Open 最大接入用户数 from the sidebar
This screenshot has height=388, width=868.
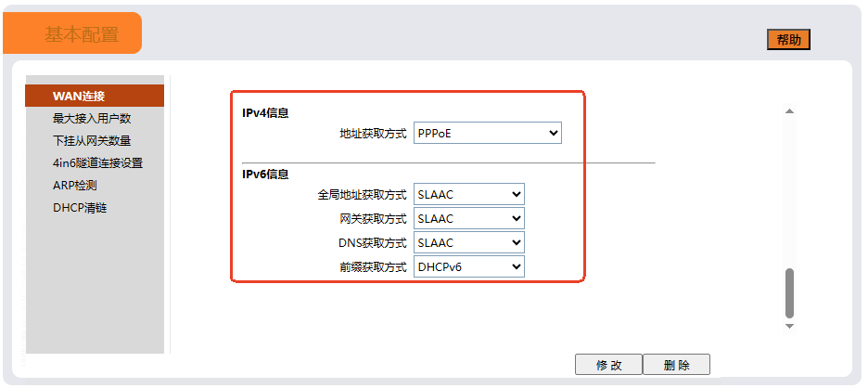tap(92, 118)
